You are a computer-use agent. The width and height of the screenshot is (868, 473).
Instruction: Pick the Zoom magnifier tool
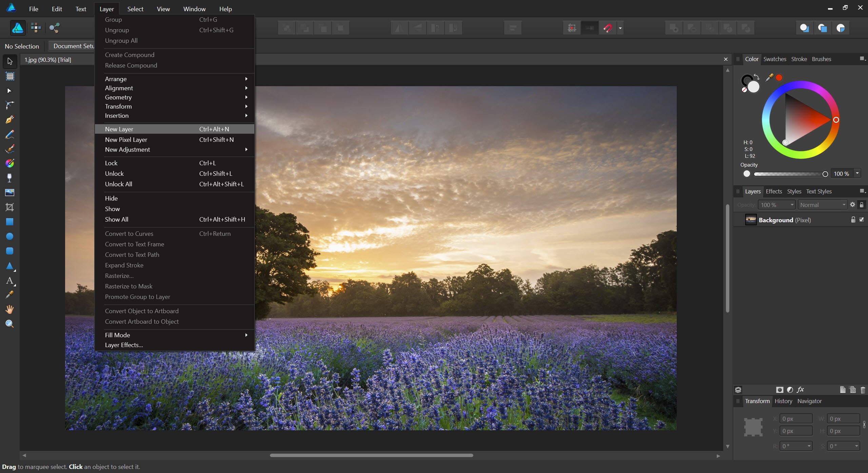coord(9,324)
